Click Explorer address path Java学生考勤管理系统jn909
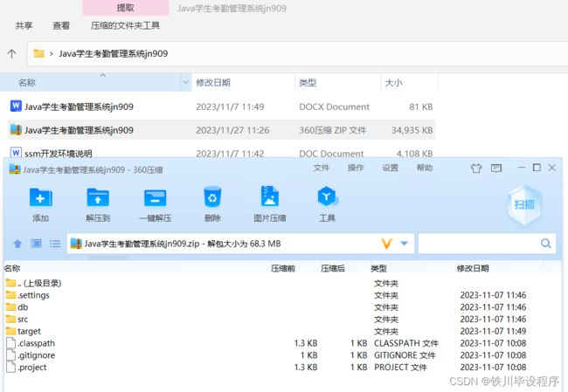This screenshot has height=392, width=568. (x=114, y=54)
